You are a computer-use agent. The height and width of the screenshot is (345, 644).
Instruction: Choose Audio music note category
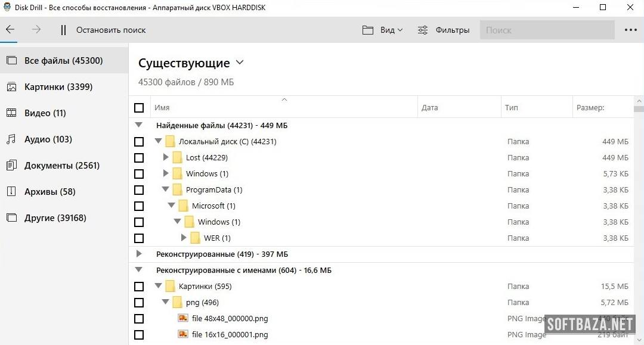coord(11,139)
